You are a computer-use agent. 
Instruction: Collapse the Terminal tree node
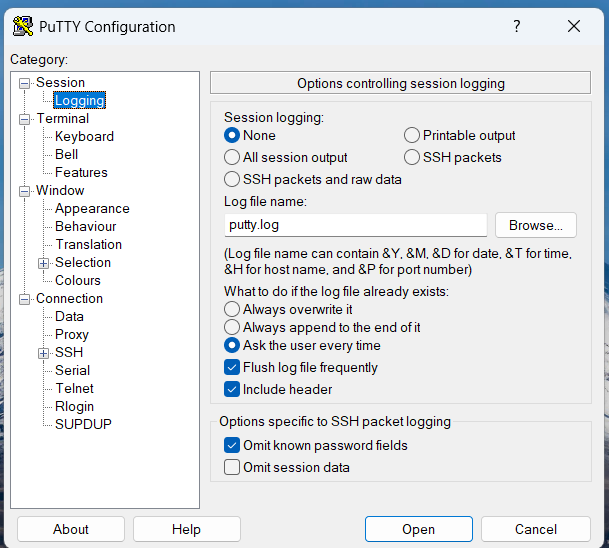click(x=24, y=119)
